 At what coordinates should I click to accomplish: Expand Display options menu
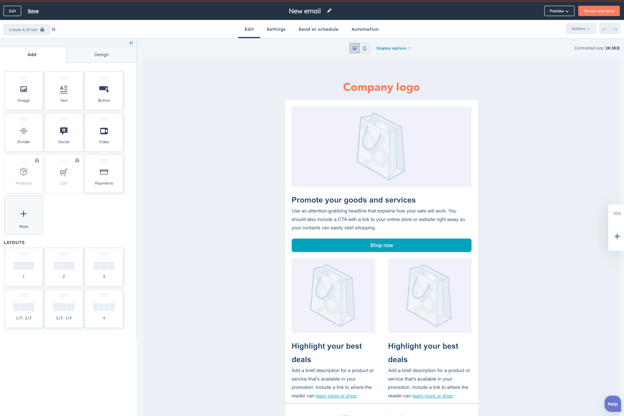point(393,48)
